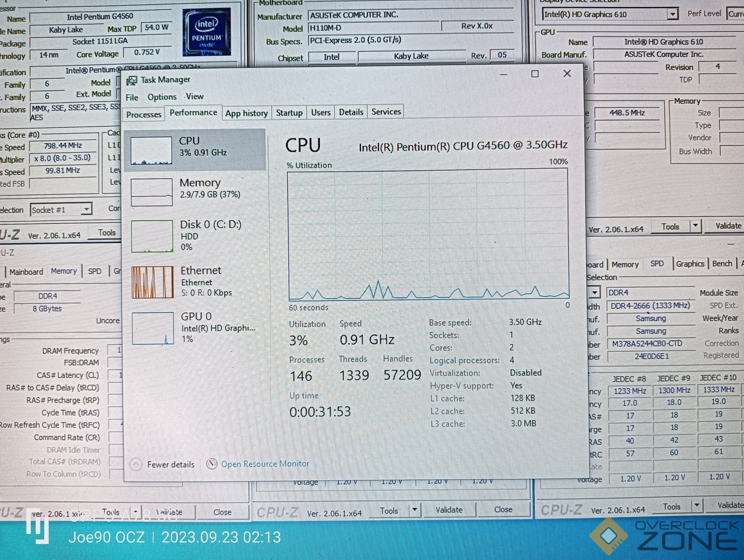Click the GPU clock 448.5 MHz field
The image size is (744, 560).
click(x=627, y=113)
